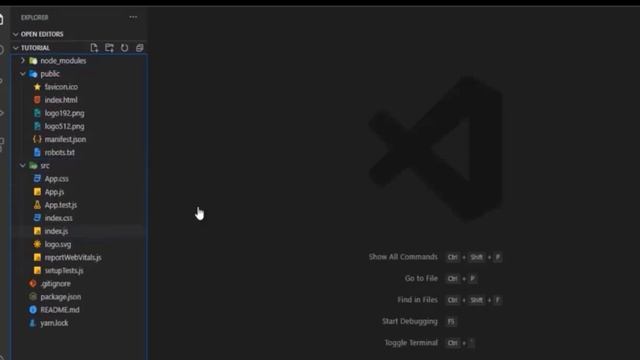Click Show All Commands hint text

point(403,257)
